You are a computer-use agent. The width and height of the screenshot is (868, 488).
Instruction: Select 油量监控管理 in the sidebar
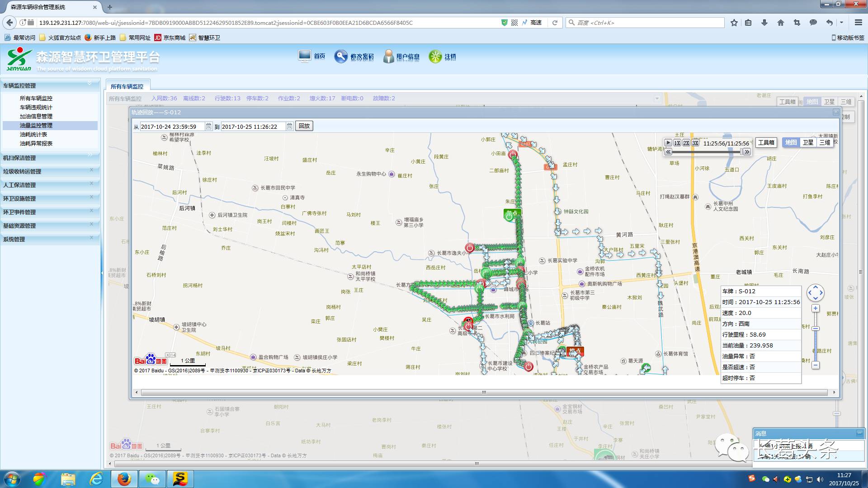(x=36, y=125)
